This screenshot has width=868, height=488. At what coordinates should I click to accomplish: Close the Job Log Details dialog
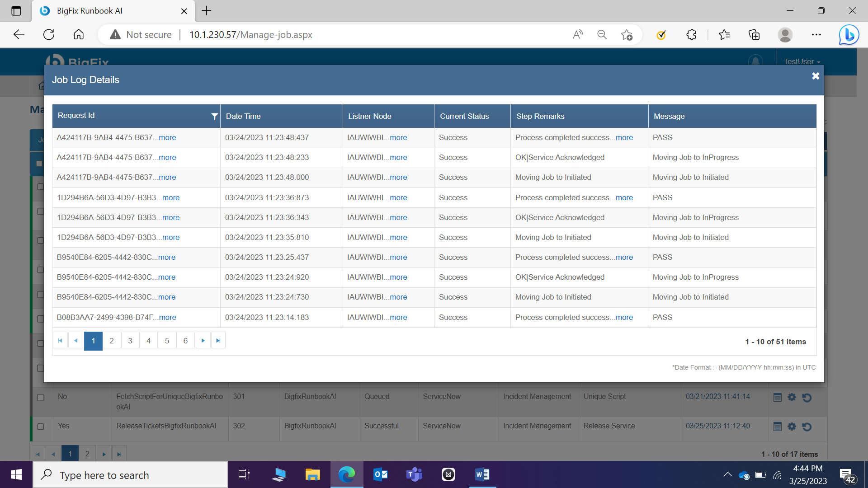(x=815, y=76)
